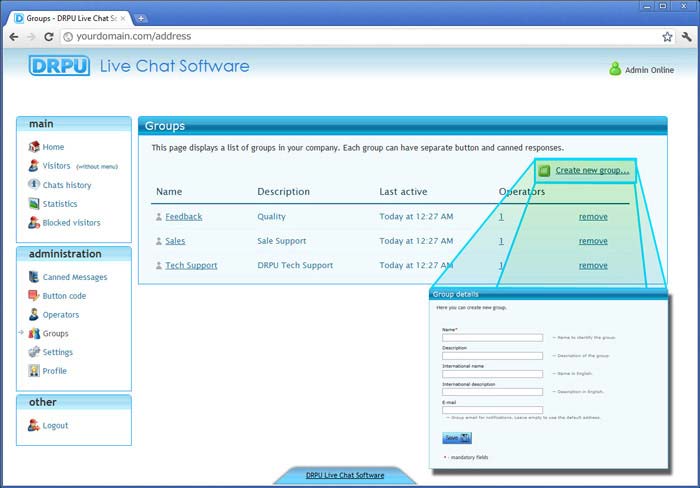This screenshot has height=488, width=700.
Task: Click the browser back arrow
Action: click(x=14, y=37)
